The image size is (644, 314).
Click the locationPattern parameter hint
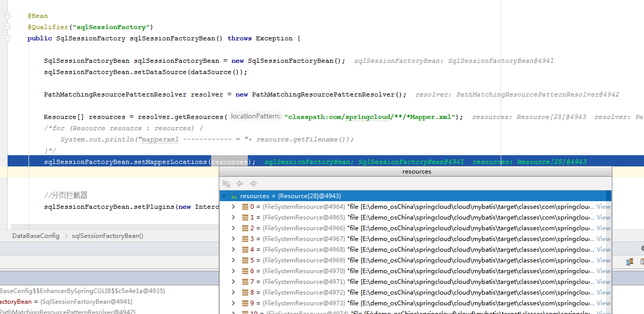coord(255,116)
